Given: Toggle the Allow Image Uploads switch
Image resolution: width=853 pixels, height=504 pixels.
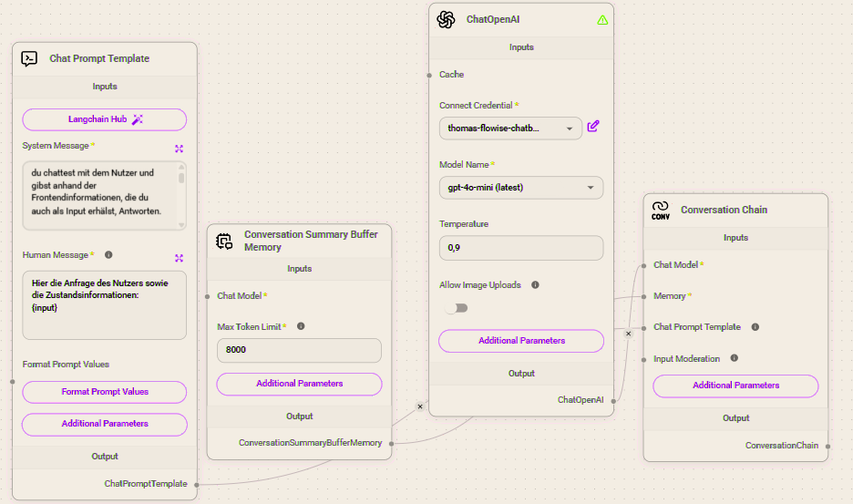Looking at the screenshot, I should [457, 308].
